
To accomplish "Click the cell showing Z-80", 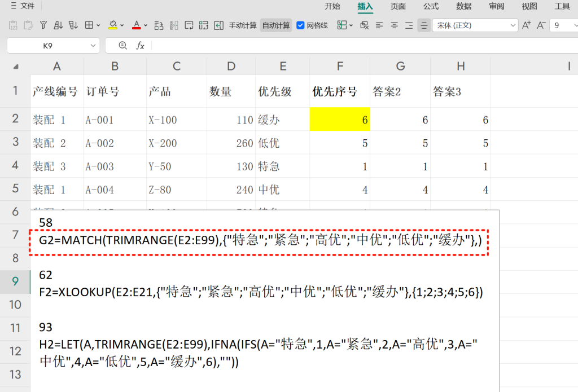I will 177,190.
